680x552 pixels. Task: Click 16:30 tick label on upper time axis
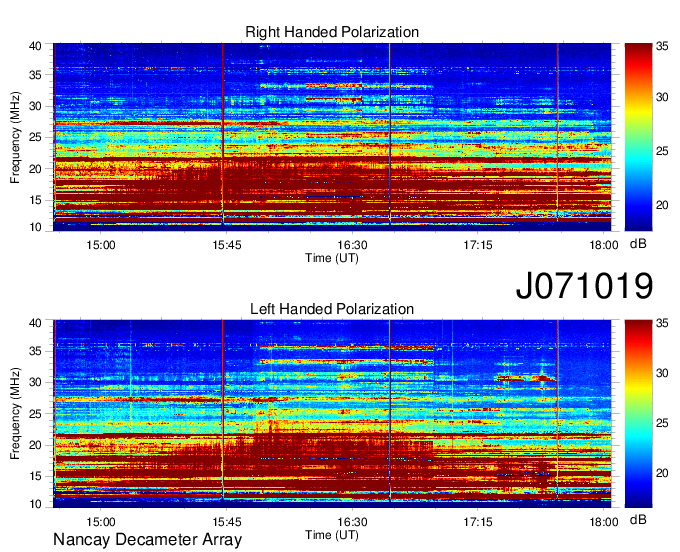[x=352, y=245]
